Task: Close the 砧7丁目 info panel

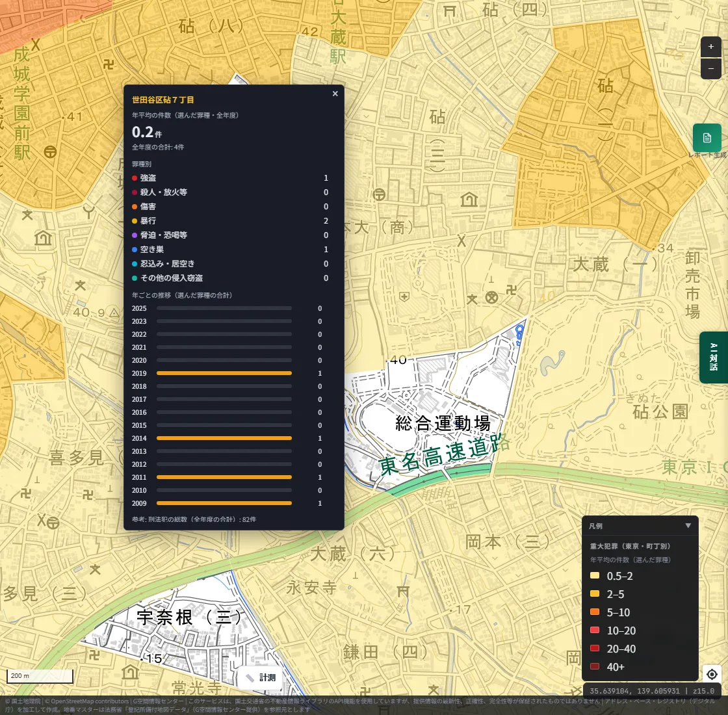Action: [335, 94]
